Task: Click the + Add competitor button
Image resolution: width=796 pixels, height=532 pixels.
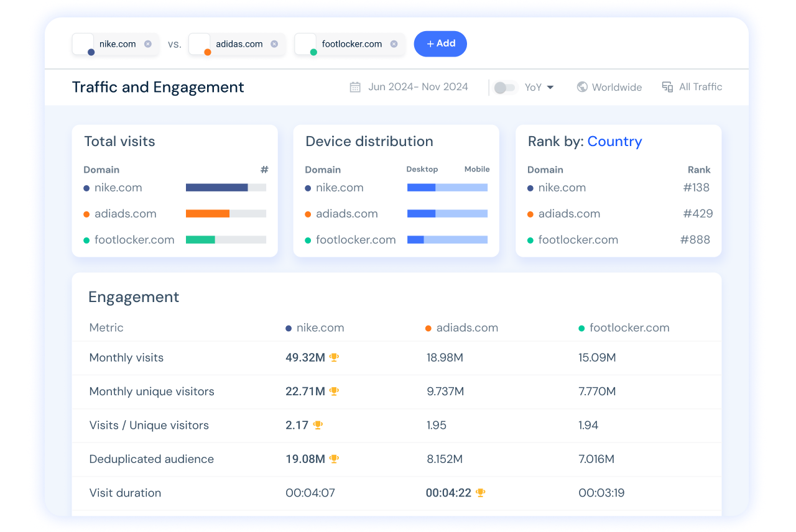Action: pos(440,44)
